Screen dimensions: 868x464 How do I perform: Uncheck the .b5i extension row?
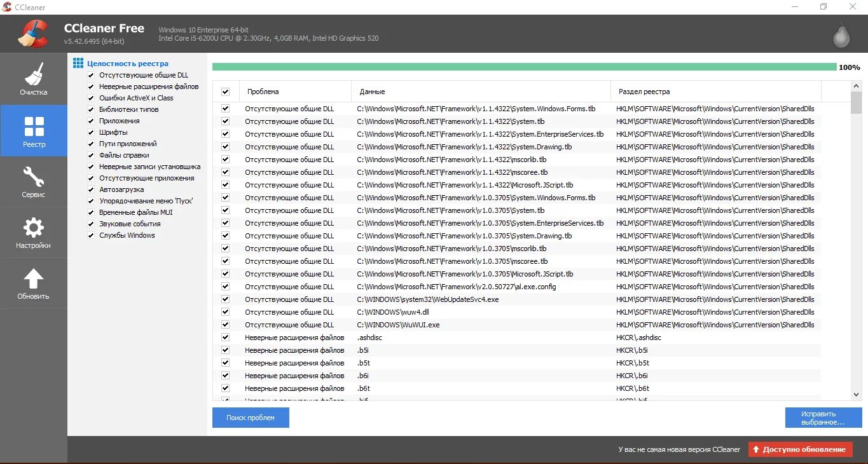pyautogui.click(x=225, y=350)
